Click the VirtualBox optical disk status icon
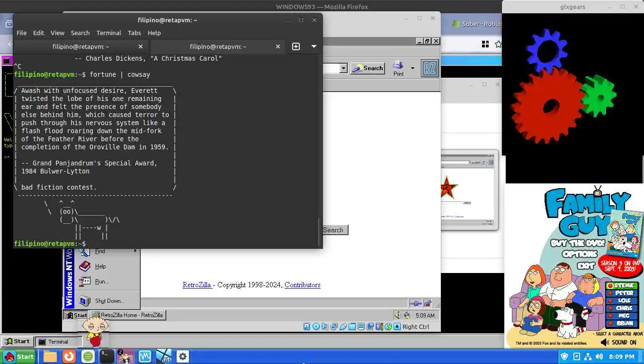644x364 pixels. pos(316,327)
